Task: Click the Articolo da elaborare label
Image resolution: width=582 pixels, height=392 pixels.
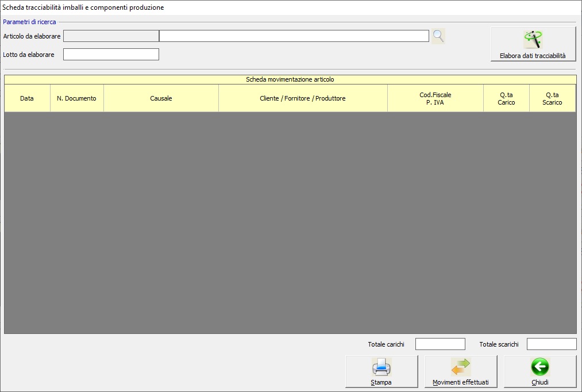Action: (x=32, y=36)
